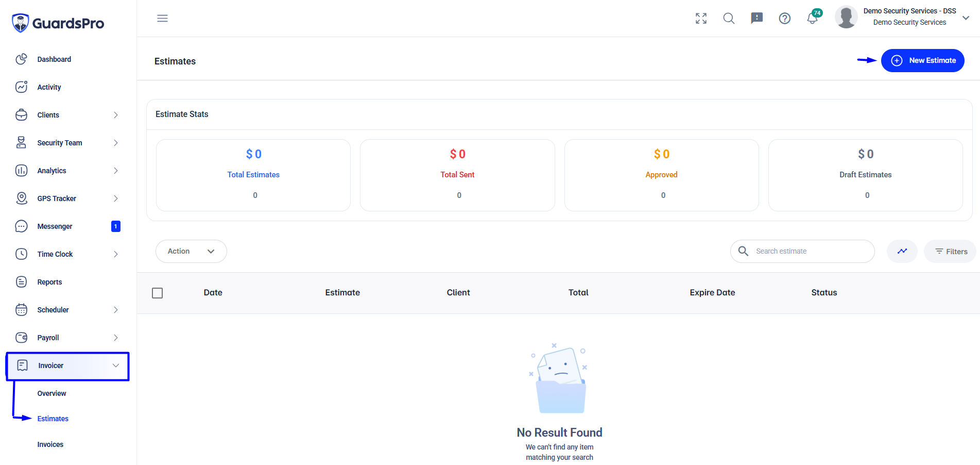Click the Reports sidebar icon
The width and height of the screenshot is (980, 465).
[x=21, y=282]
